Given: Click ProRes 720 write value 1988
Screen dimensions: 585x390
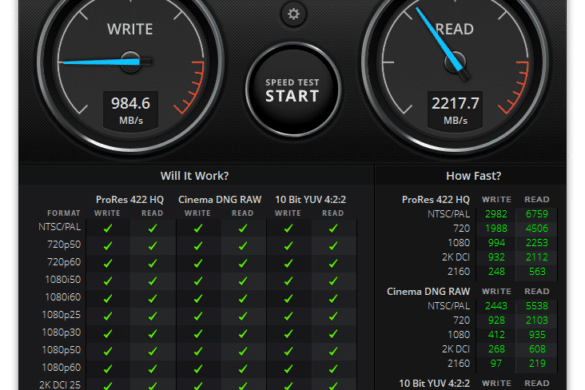Looking at the screenshot, I should click(496, 228).
